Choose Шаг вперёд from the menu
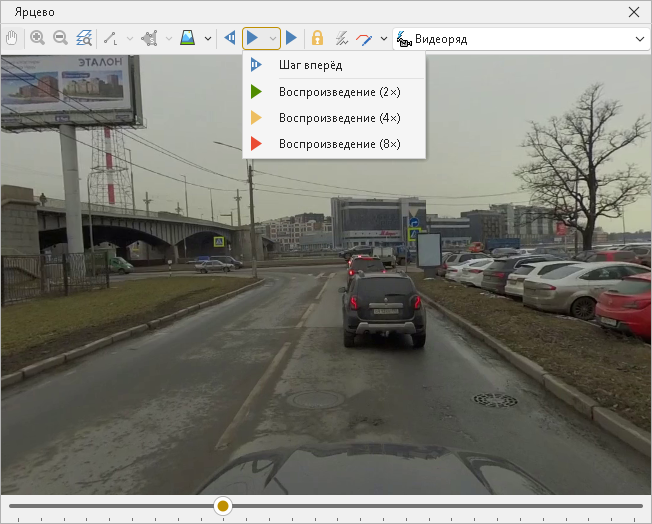Image resolution: width=652 pixels, height=524 pixels. (310, 66)
